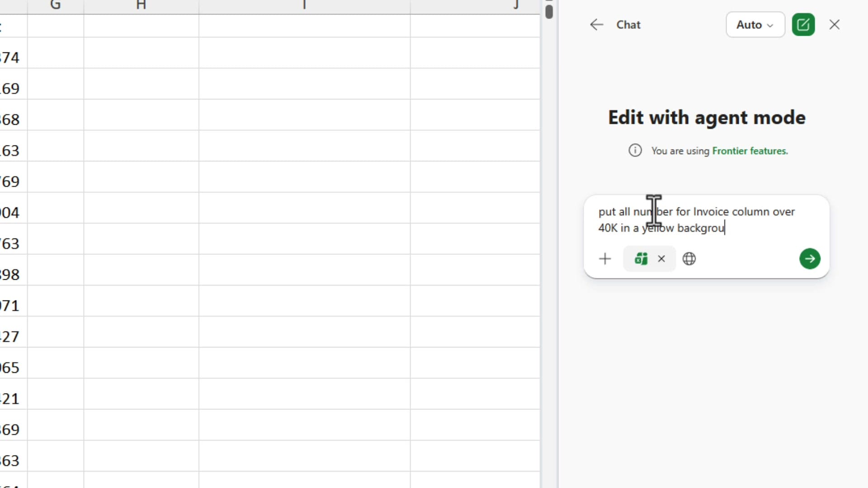The height and width of the screenshot is (488, 868).
Task: Send the prompt using the green arrow icon
Action: (x=809, y=259)
